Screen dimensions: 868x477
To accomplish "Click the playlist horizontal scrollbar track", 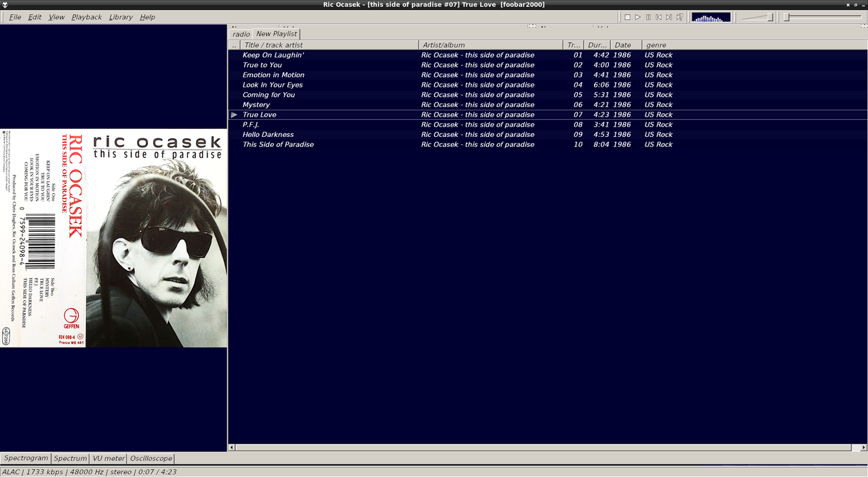I will (x=542, y=447).
